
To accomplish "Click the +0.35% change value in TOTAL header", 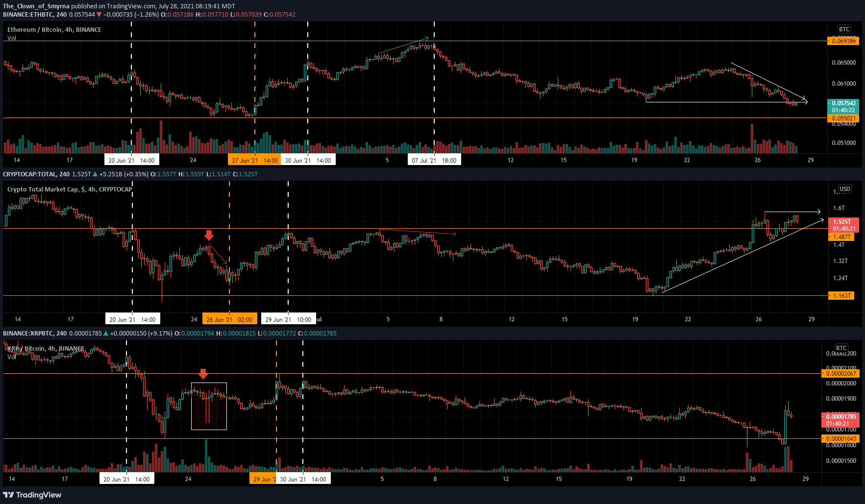I will point(137,174).
